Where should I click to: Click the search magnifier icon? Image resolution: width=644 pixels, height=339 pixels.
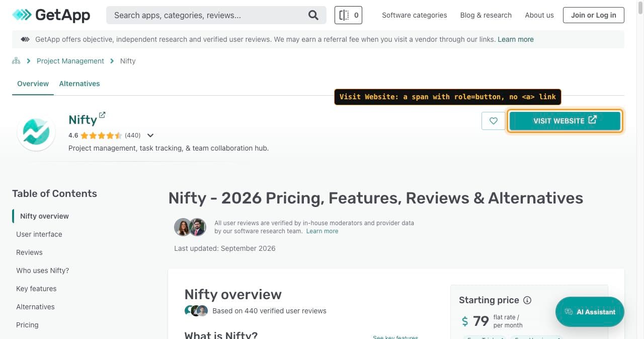point(313,15)
